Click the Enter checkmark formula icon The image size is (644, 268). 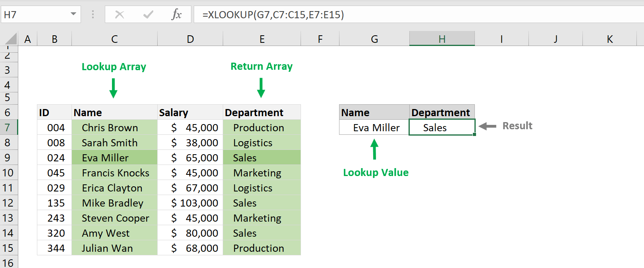pos(148,15)
